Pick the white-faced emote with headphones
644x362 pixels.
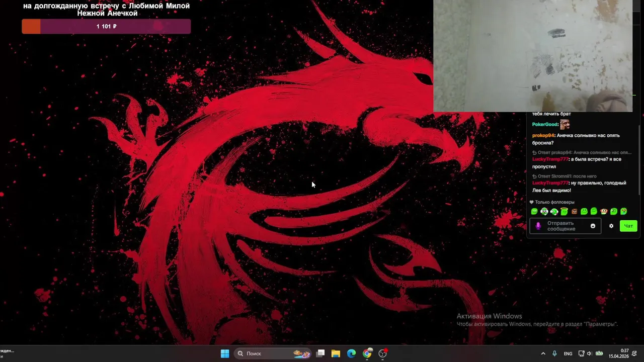pos(544,212)
